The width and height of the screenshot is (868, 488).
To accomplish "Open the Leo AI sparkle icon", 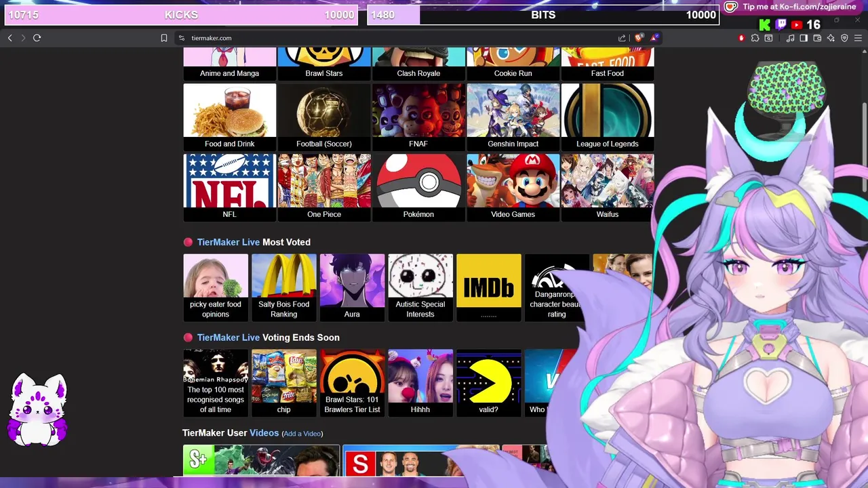I will (x=831, y=38).
